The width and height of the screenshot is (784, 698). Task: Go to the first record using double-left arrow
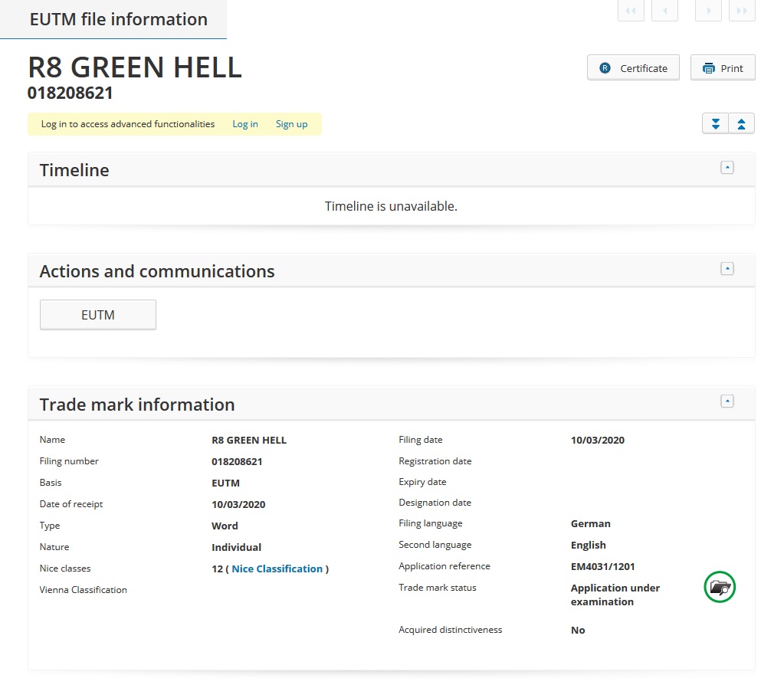[x=631, y=11]
